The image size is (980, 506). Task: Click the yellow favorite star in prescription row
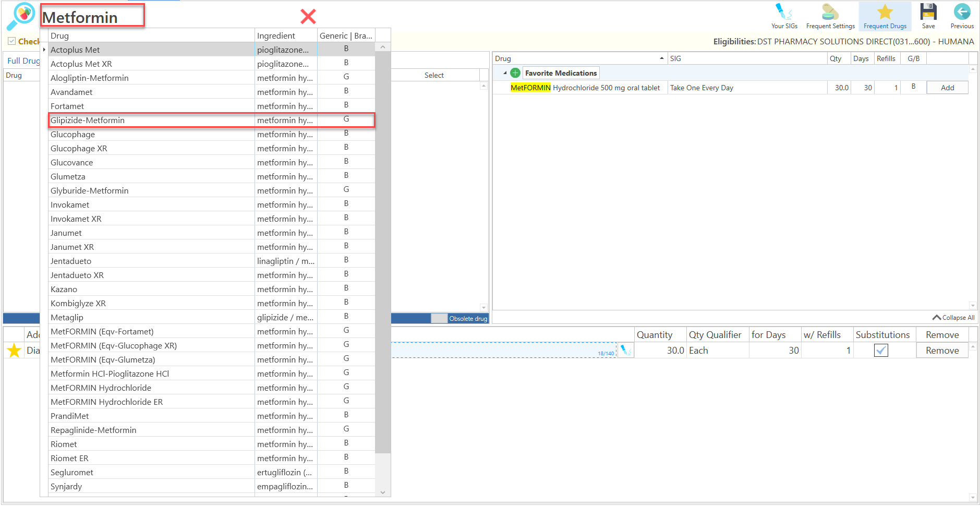(14, 351)
